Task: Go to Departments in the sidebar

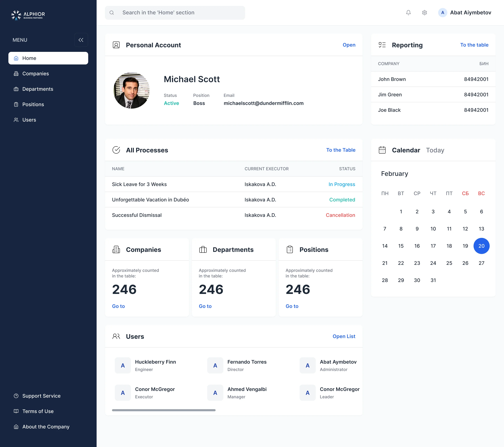Action: (48, 89)
